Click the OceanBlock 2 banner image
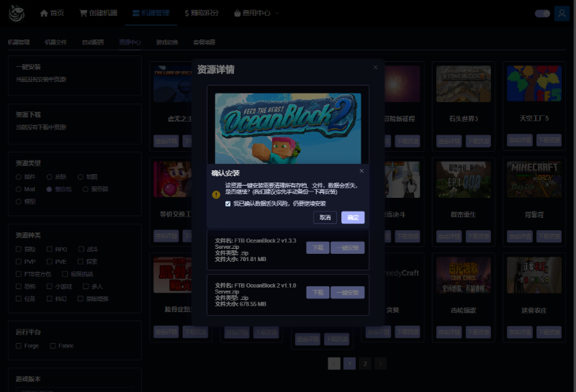This screenshot has height=392, width=576. click(288, 129)
